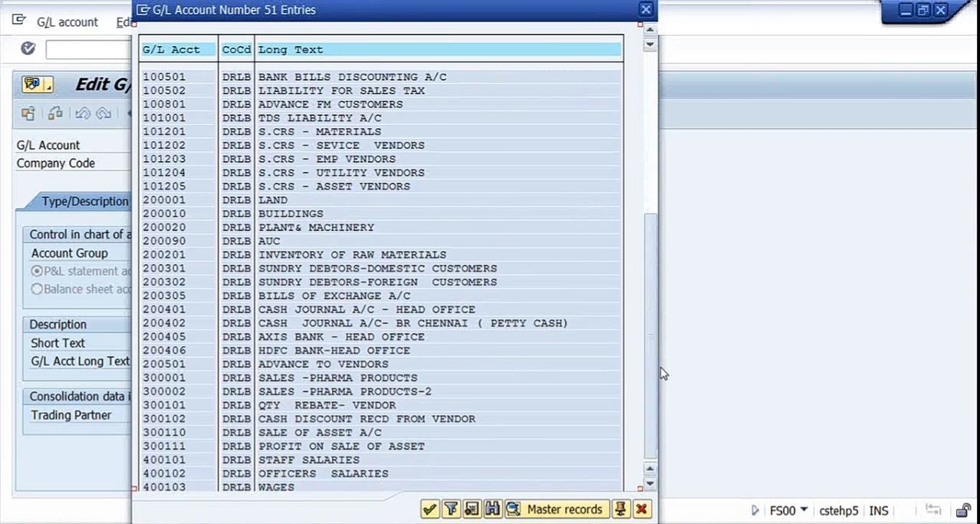Open the filter icon in dialog toolbar
Image resolution: width=980 pixels, height=524 pixels.
pyautogui.click(x=451, y=509)
